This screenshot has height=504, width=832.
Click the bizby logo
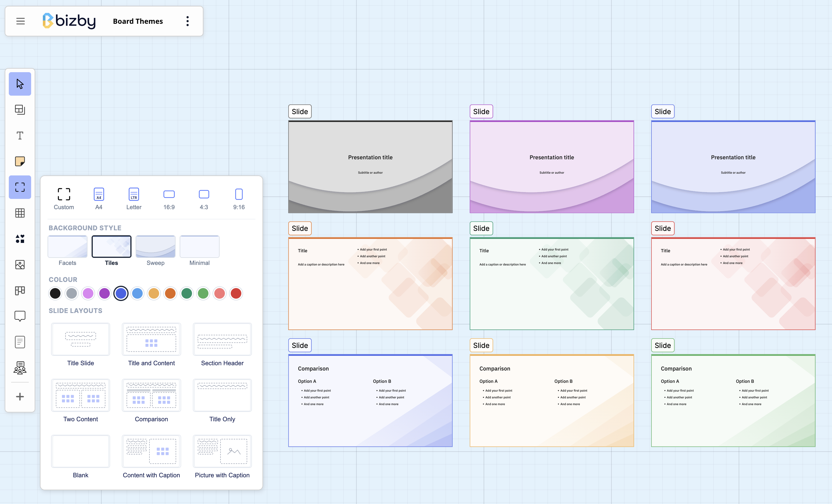(69, 21)
